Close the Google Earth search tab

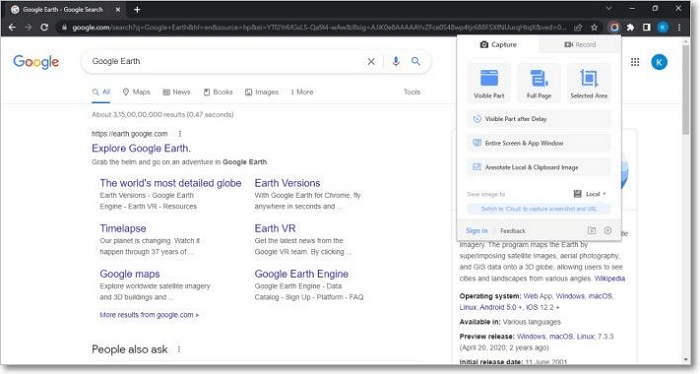118,9
